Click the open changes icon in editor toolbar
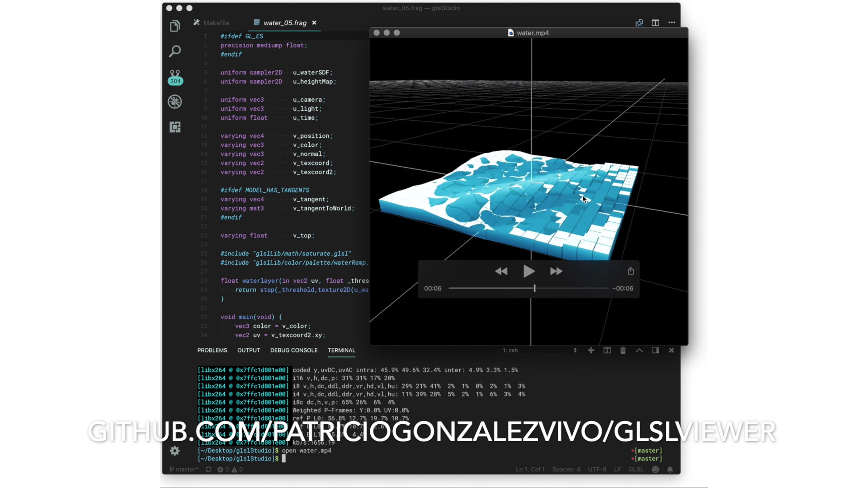 [639, 23]
